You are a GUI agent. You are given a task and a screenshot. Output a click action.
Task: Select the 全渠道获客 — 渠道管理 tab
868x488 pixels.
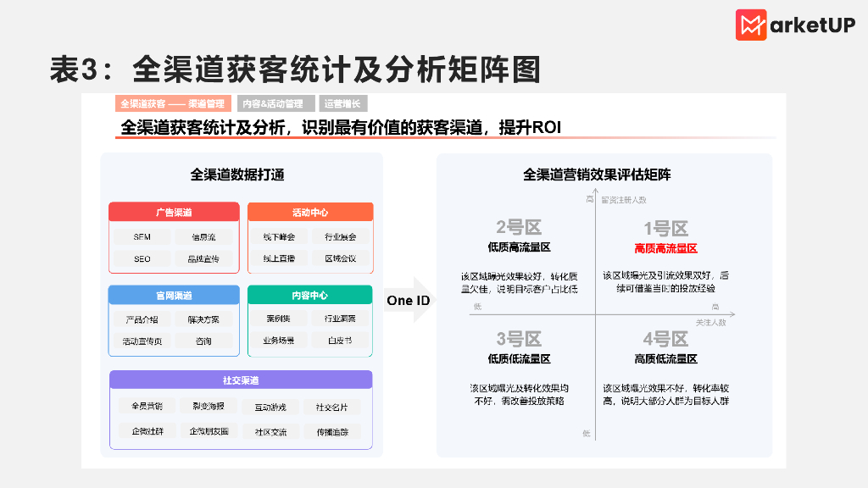click(173, 103)
